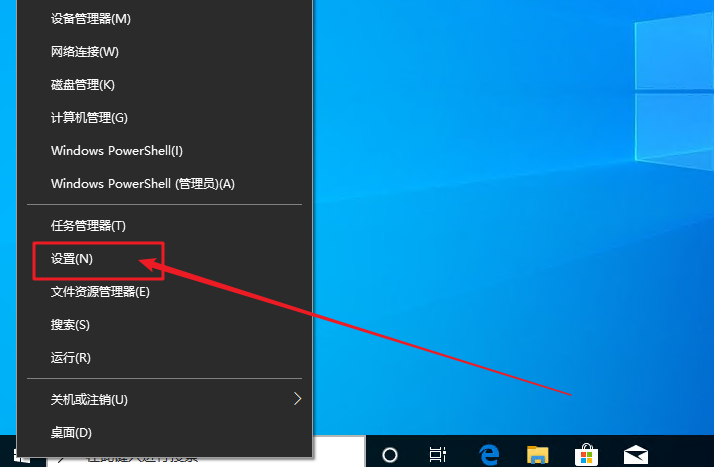Click the highlighted 设置(N) menu item
Image resolution: width=714 pixels, height=467 pixels.
[x=72, y=259]
